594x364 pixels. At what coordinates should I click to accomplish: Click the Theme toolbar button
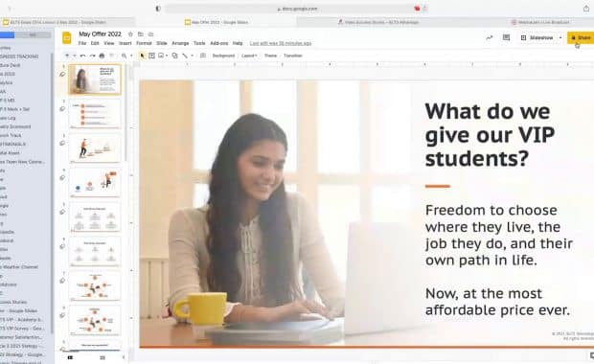[x=270, y=56]
